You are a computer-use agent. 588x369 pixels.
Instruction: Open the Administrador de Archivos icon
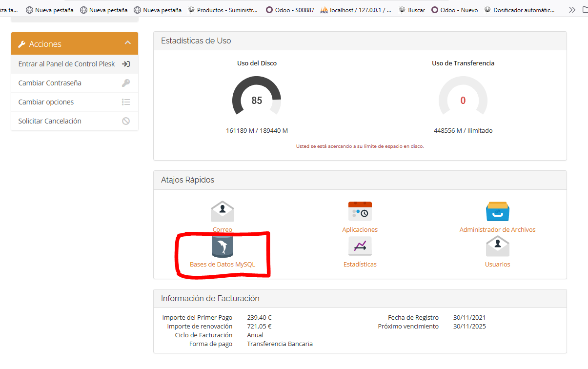click(x=497, y=212)
